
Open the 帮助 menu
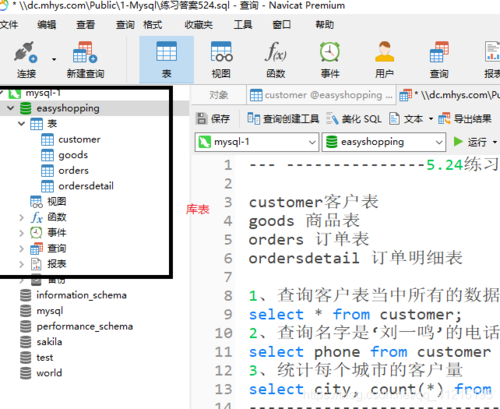tap(324, 25)
